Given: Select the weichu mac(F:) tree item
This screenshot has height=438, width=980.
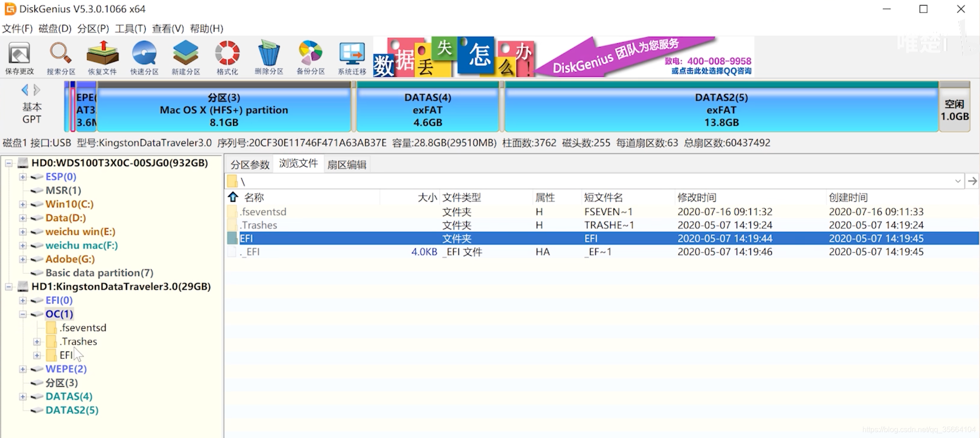Looking at the screenshot, I should click(81, 245).
